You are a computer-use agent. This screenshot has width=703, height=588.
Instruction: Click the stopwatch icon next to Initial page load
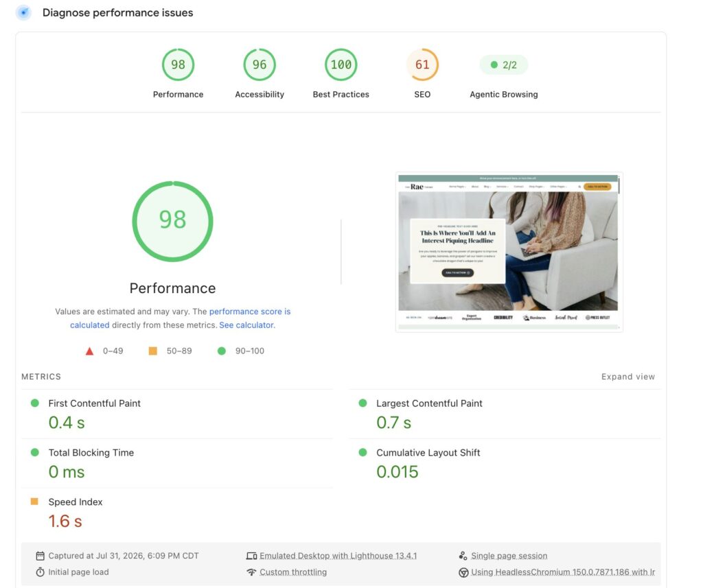click(x=40, y=572)
